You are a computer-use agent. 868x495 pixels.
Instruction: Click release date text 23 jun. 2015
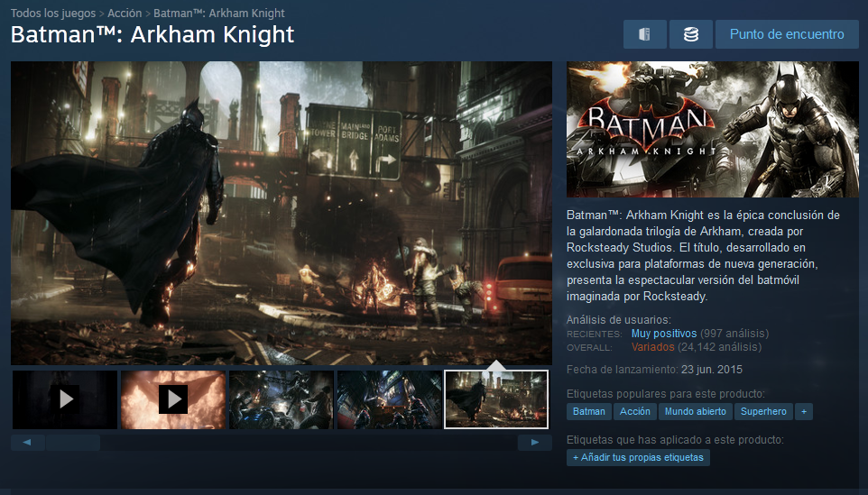[x=712, y=370]
